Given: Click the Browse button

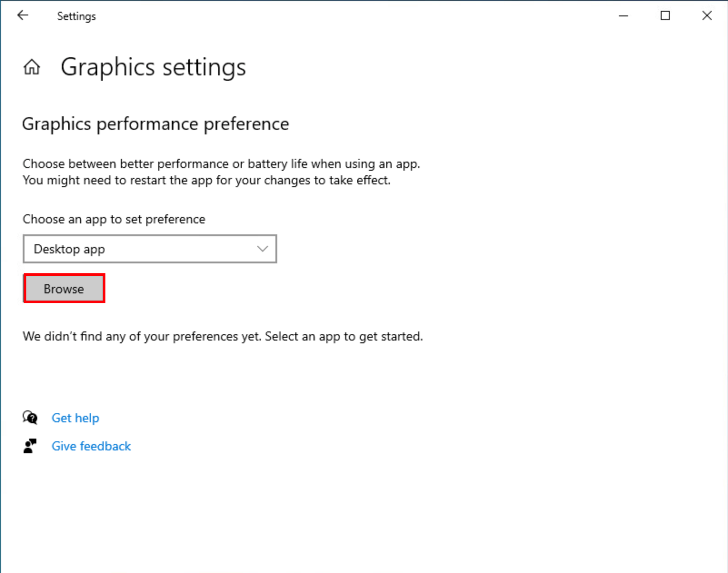Looking at the screenshot, I should [64, 289].
